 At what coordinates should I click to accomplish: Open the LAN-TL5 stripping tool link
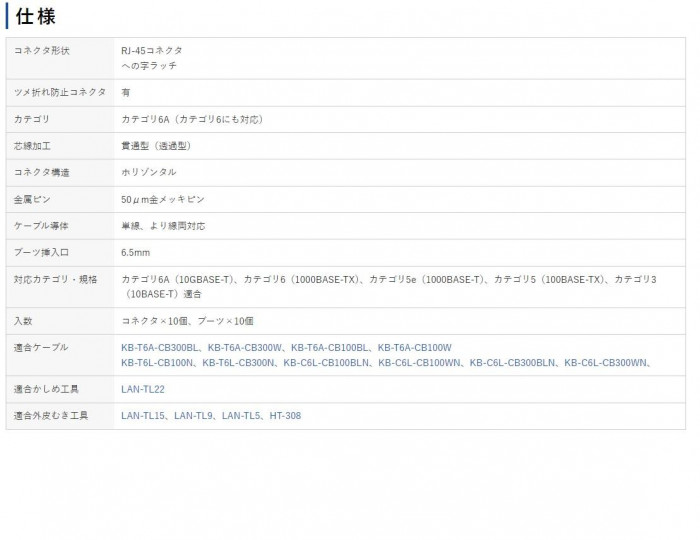point(241,415)
